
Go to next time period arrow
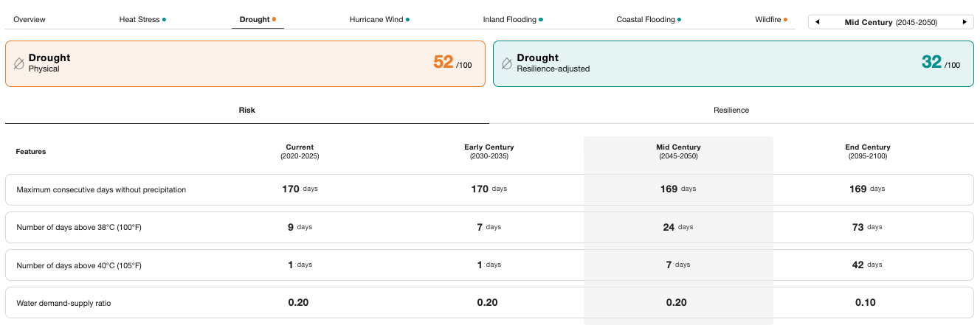[x=965, y=22]
